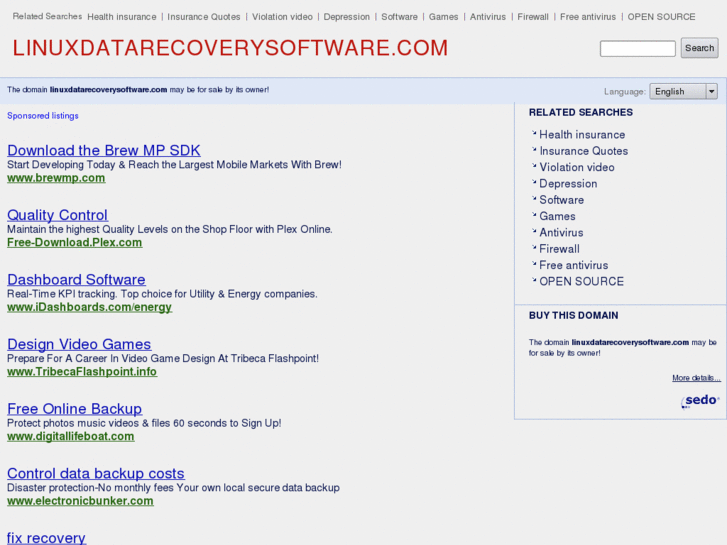The width and height of the screenshot is (727, 545).
Task: Click Plex Online ad description text
Action: pos(170,229)
